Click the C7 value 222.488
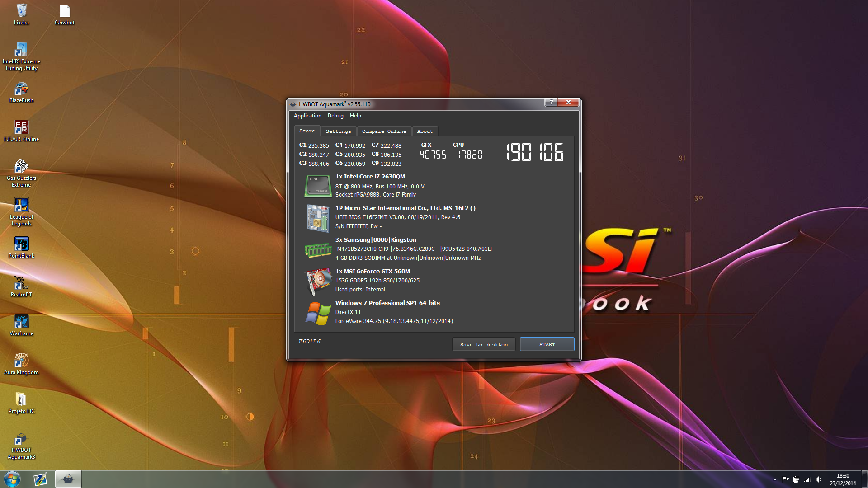 click(391, 145)
